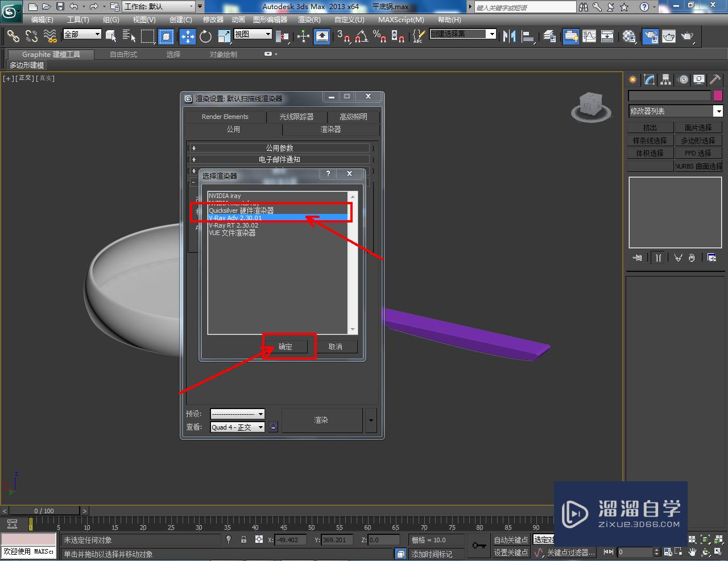Toggle the Percent Snap button
728x561 pixels.
pos(380,36)
